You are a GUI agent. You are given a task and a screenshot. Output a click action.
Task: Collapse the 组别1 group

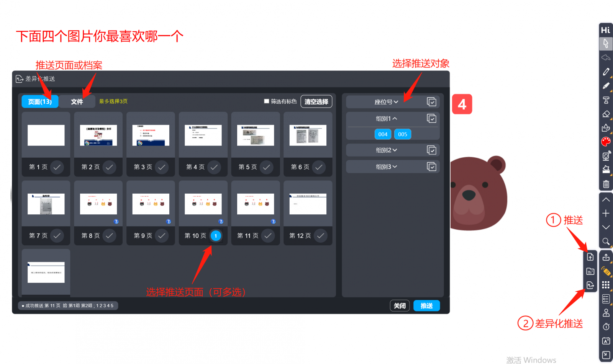[x=386, y=119]
